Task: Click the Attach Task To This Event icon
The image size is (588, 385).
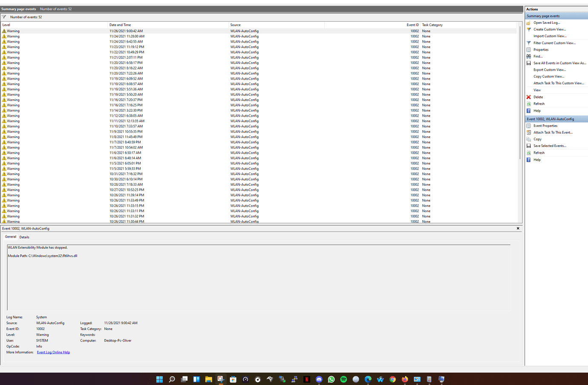Action: click(x=528, y=132)
